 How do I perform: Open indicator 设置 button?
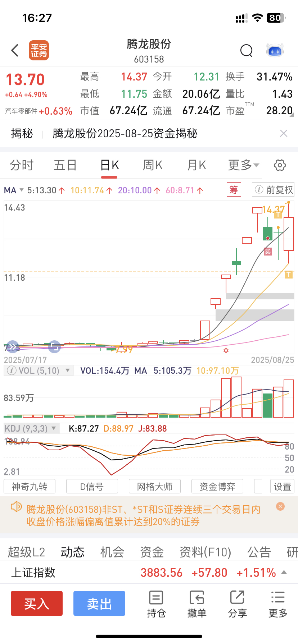point(283,487)
